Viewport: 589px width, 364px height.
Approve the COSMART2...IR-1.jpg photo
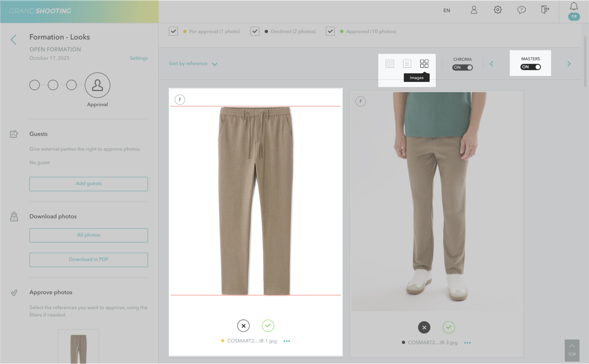pyautogui.click(x=268, y=326)
